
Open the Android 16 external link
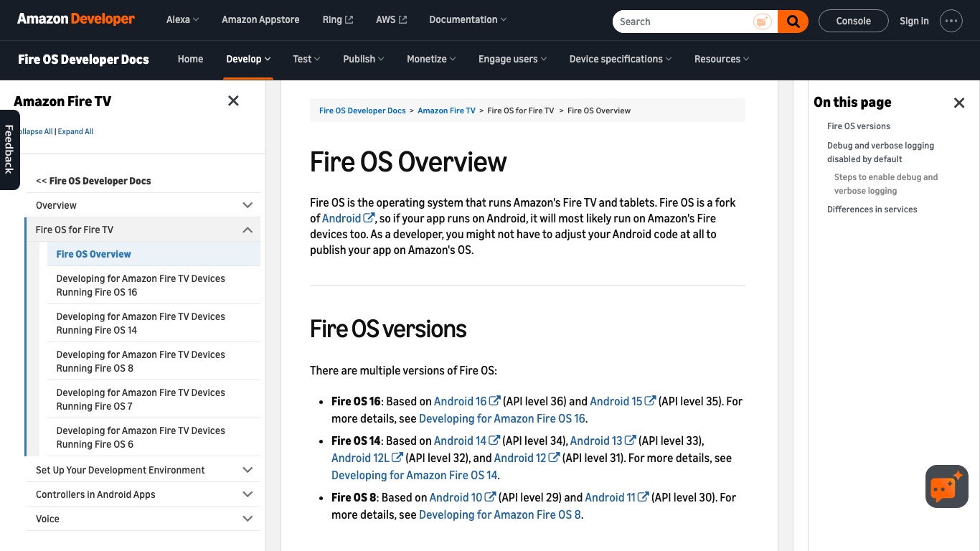click(x=467, y=401)
